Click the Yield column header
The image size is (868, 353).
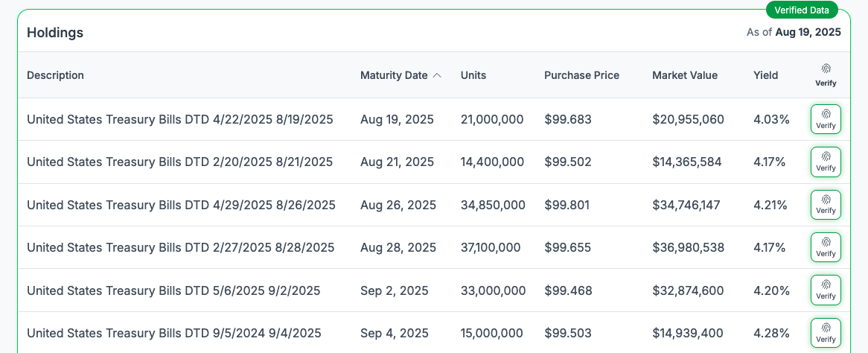(765, 75)
